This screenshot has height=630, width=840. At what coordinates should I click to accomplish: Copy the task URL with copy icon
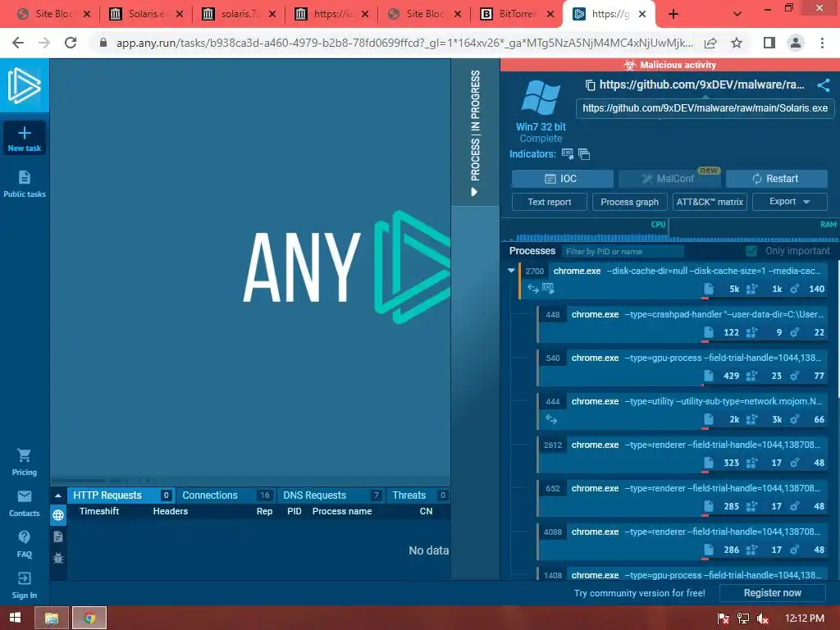pyautogui.click(x=590, y=84)
